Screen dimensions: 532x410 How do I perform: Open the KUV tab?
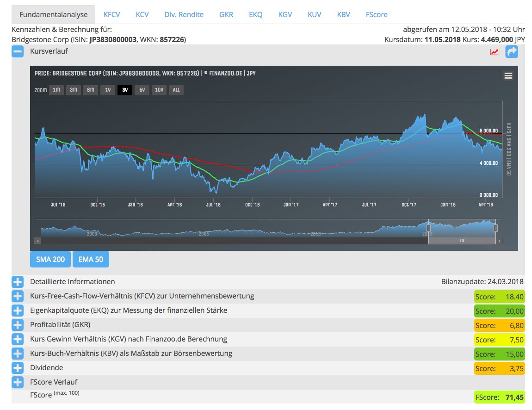pos(314,15)
